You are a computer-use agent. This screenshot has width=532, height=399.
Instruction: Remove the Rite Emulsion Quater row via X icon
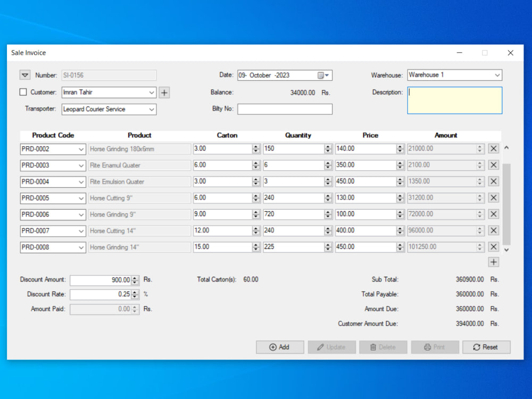pos(493,181)
